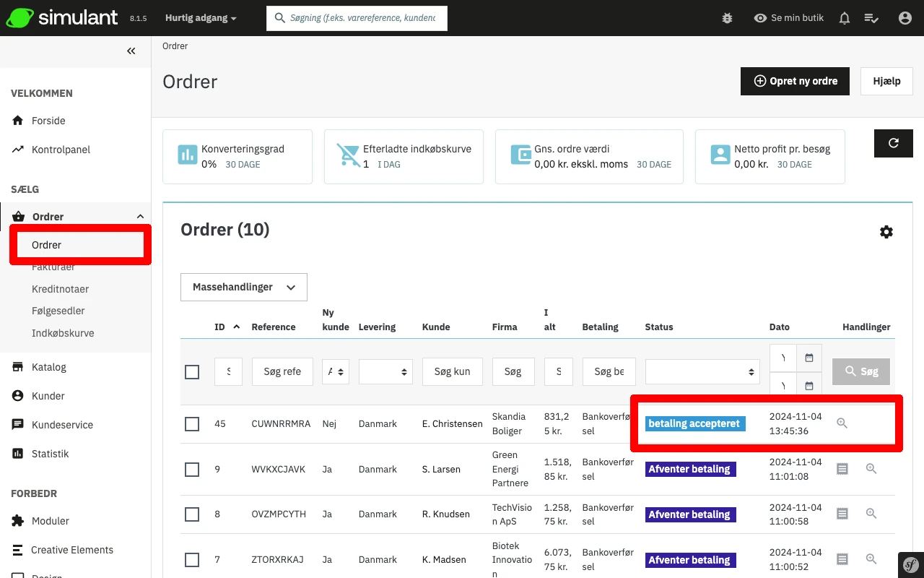Open invoice document icon for order 8

(x=842, y=514)
